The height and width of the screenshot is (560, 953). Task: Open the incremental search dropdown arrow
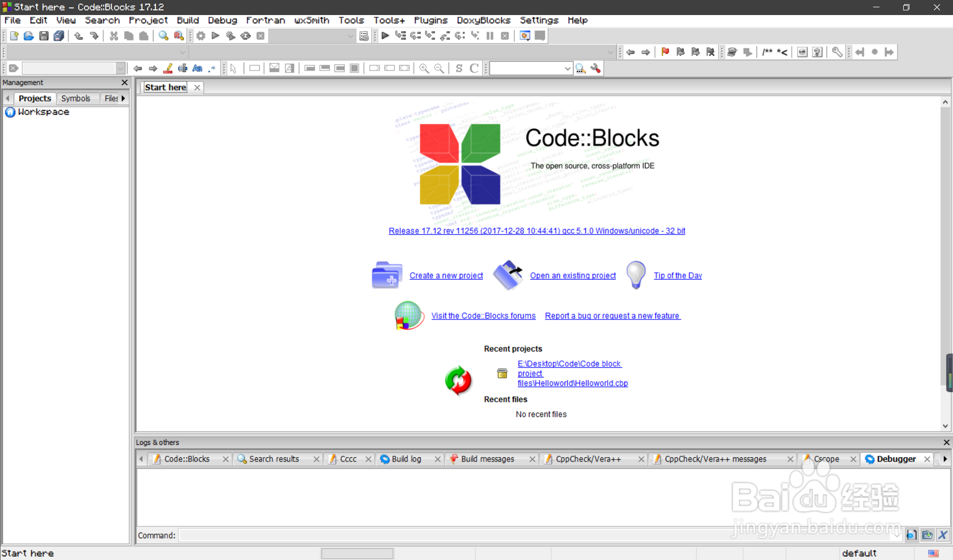pyautogui.click(x=120, y=68)
